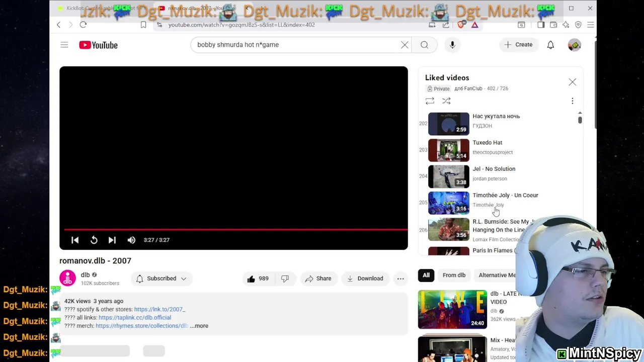Open the Brave wallet icon
The image size is (644, 362).
click(x=553, y=25)
